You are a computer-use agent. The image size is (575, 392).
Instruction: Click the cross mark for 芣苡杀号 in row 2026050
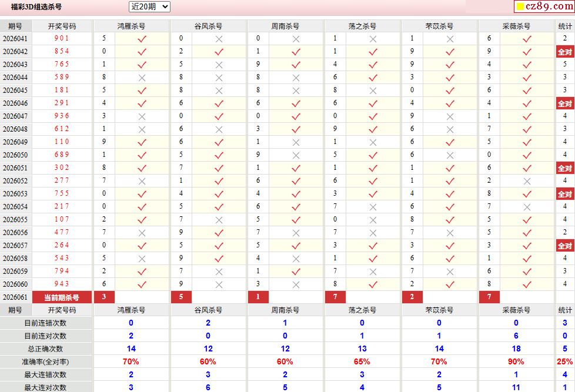pos(450,156)
